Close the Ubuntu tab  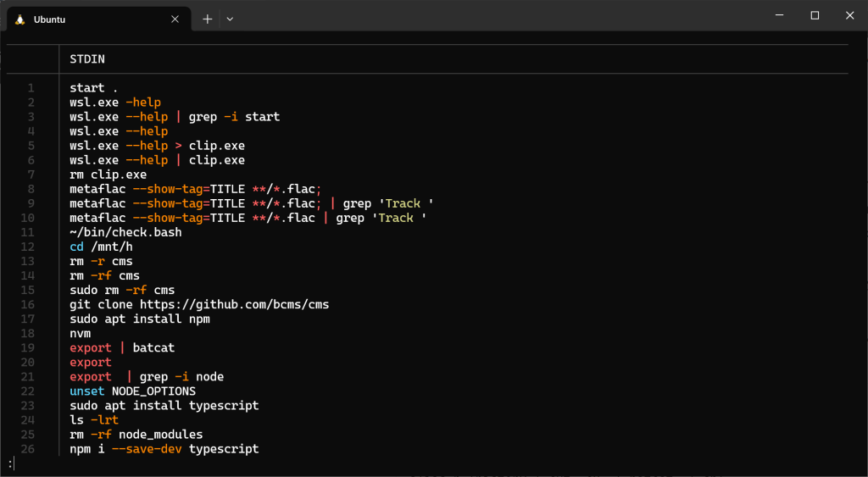click(x=175, y=19)
